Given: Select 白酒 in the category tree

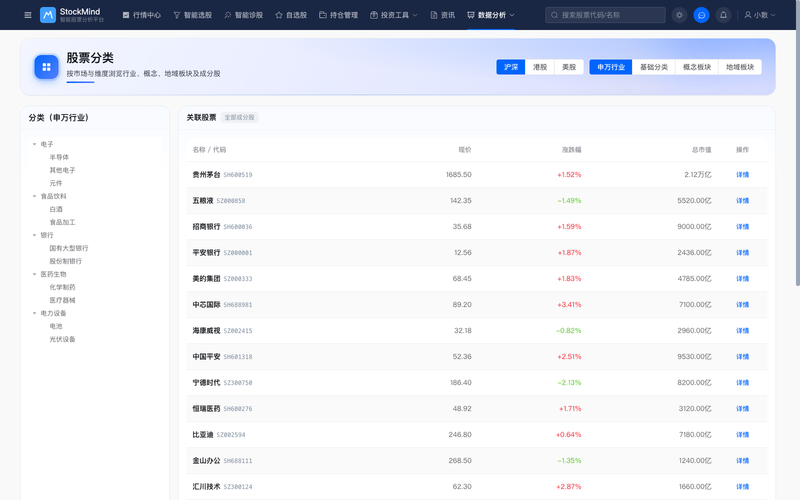Looking at the screenshot, I should pos(56,209).
